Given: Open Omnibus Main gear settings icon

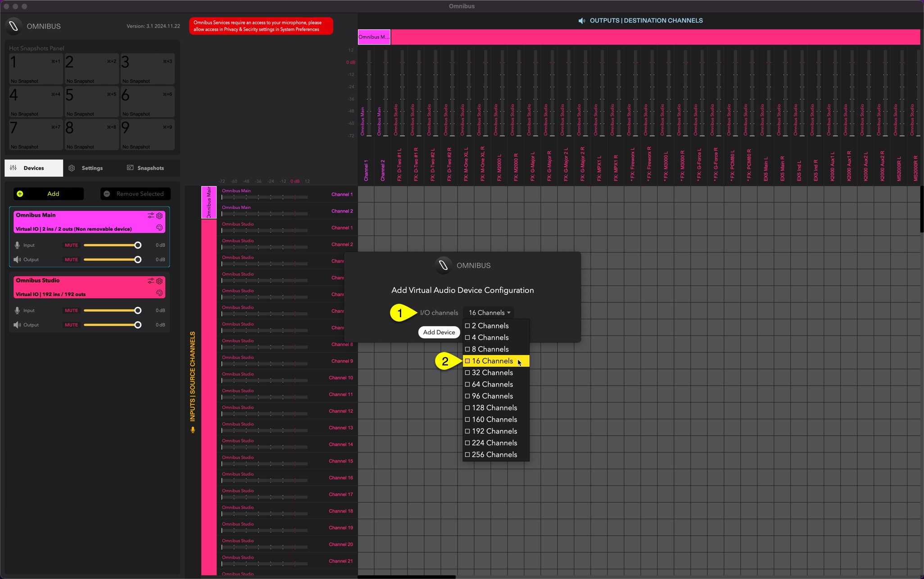Looking at the screenshot, I should pyautogui.click(x=159, y=216).
